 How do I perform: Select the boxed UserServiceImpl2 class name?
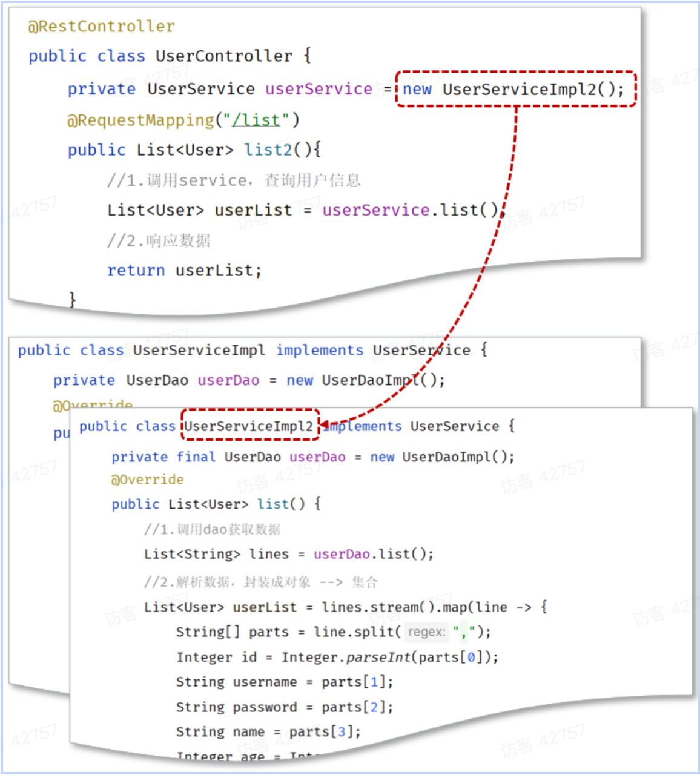point(249,426)
